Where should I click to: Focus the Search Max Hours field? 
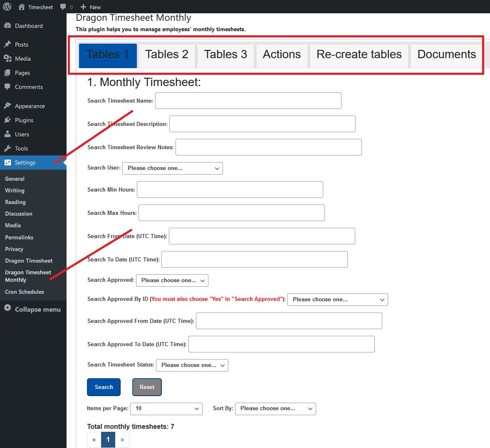[232, 213]
